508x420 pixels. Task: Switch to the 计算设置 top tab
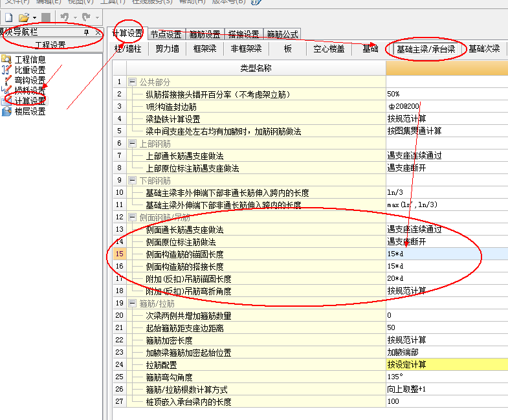pyautogui.click(x=127, y=33)
